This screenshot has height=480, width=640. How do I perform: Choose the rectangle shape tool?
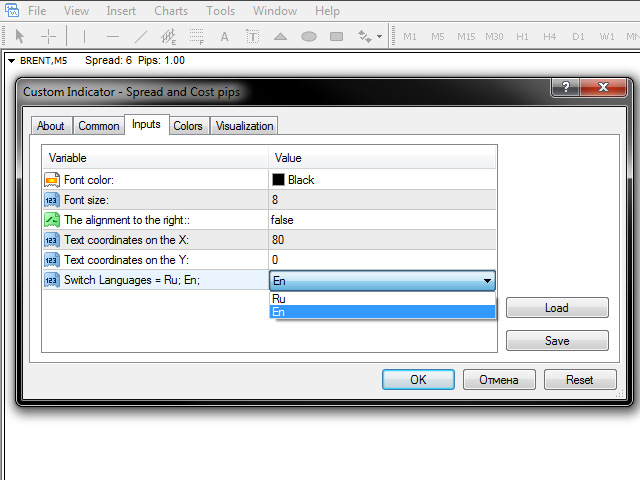pos(337,37)
